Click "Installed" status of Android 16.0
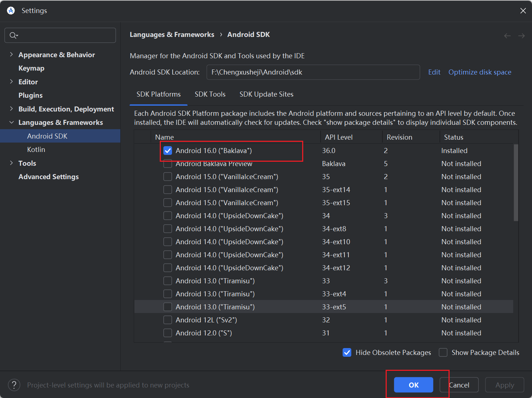This screenshot has width=532, height=398. [x=454, y=151]
